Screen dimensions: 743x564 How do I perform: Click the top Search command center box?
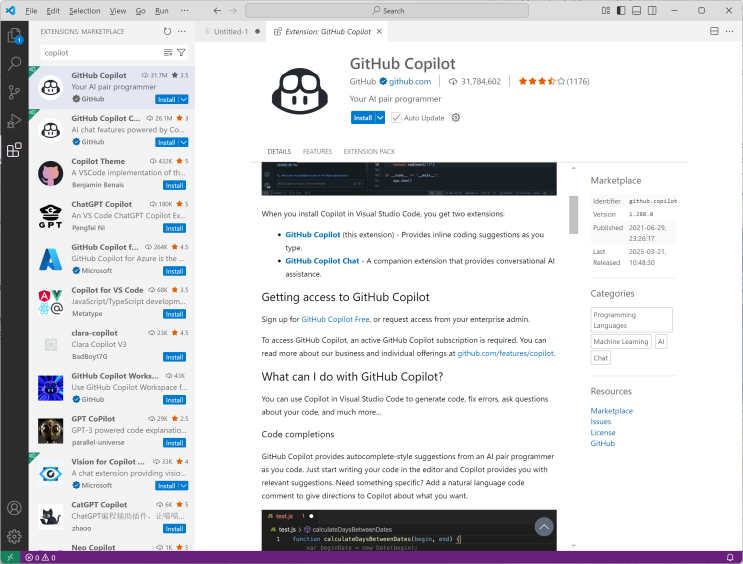[387, 10]
